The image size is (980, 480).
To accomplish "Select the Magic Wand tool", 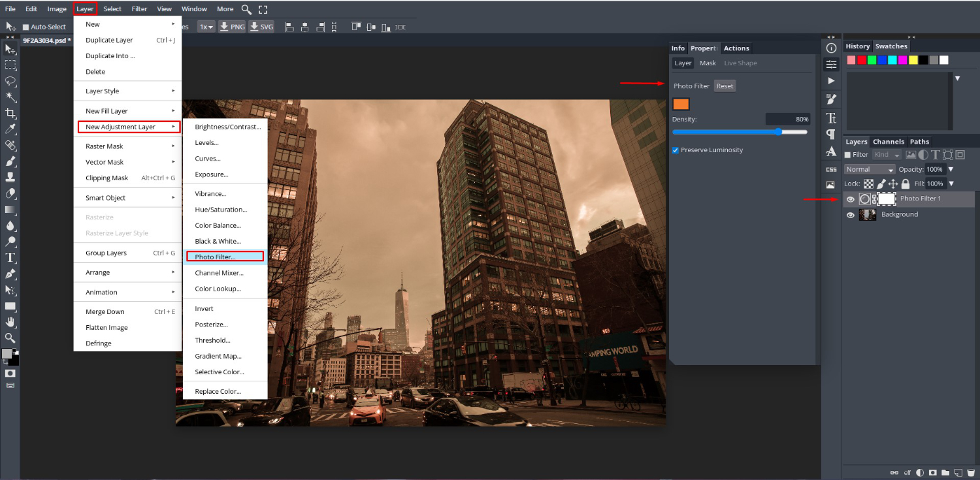I will coord(10,97).
